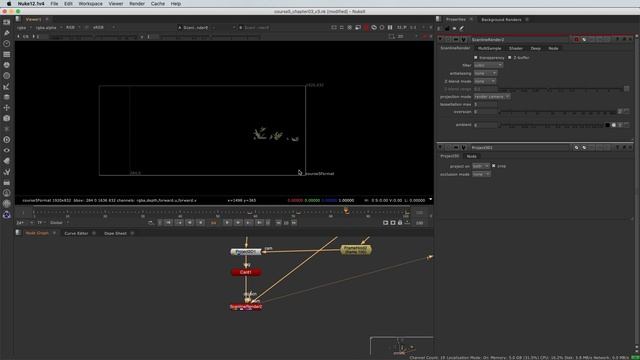640x360 pixels.
Task: Toggle the transparency checkbox
Action: coord(476,58)
